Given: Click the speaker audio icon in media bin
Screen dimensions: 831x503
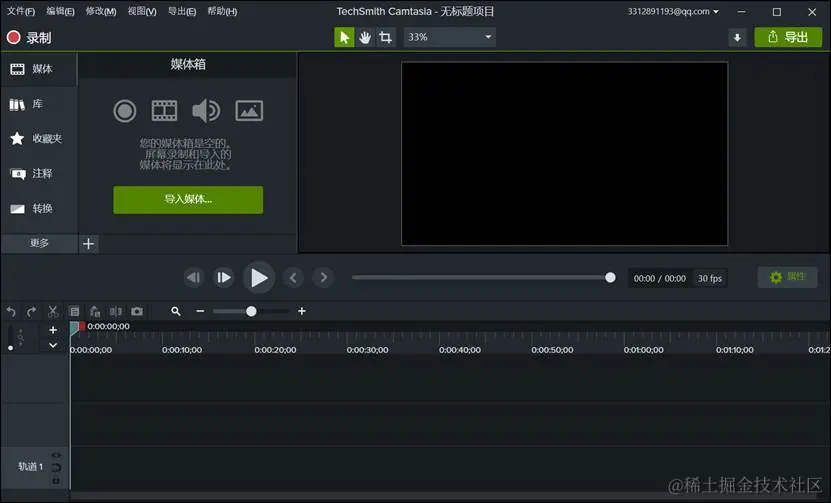Looking at the screenshot, I should [x=206, y=111].
